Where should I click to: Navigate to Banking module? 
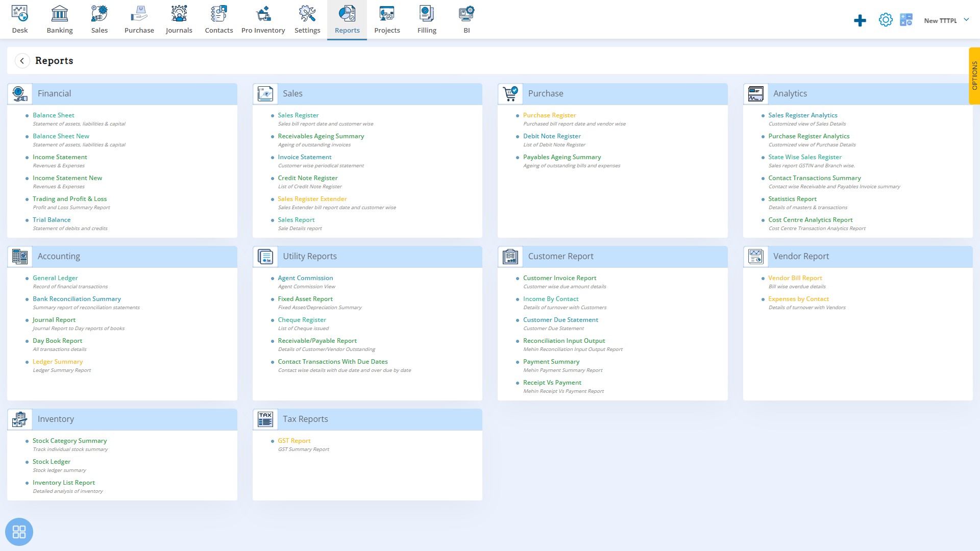click(x=59, y=19)
